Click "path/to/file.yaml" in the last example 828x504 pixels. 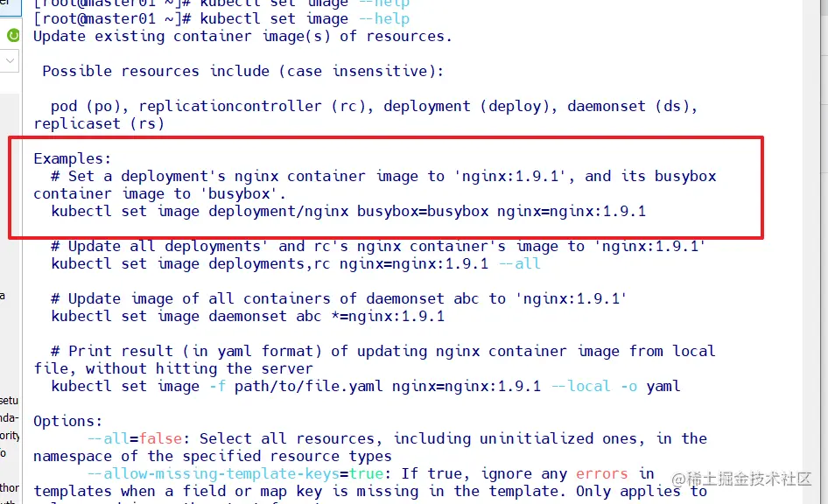pyautogui.click(x=308, y=386)
